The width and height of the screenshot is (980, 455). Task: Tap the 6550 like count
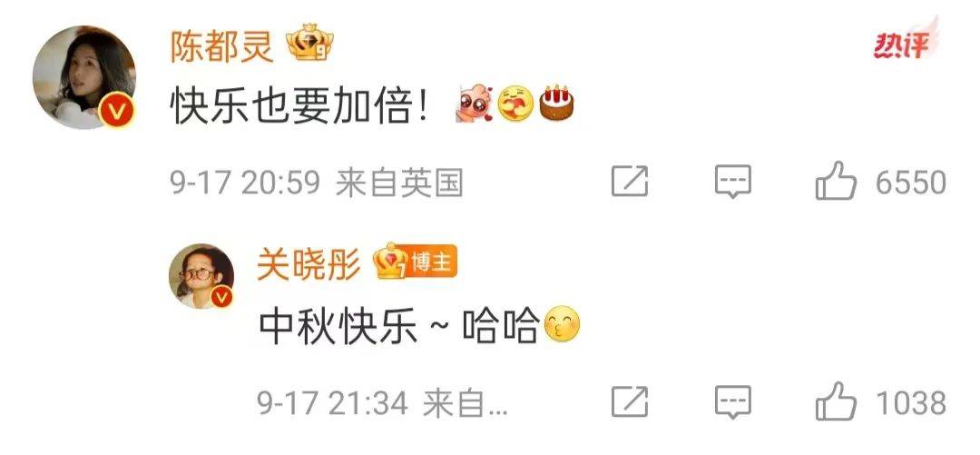(911, 183)
